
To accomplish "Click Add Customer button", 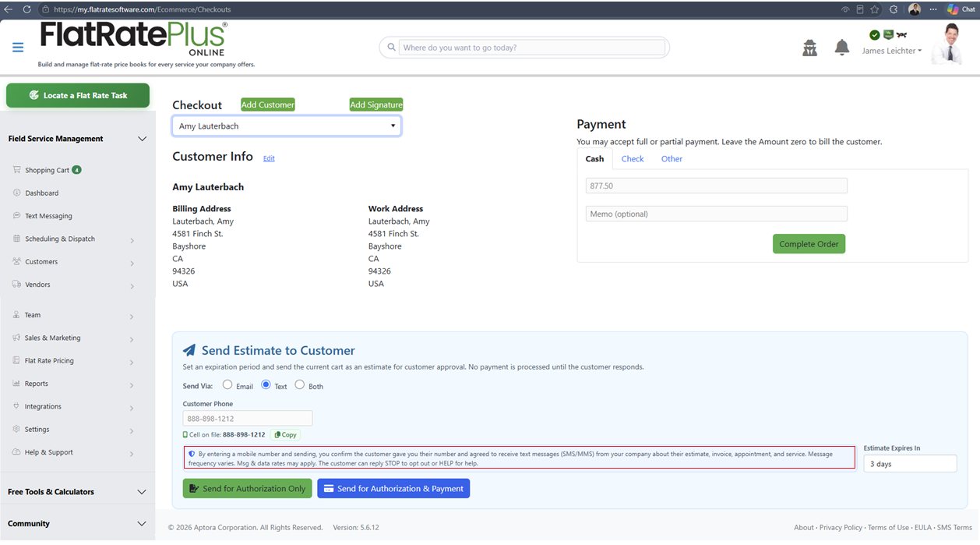I will click(268, 104).
